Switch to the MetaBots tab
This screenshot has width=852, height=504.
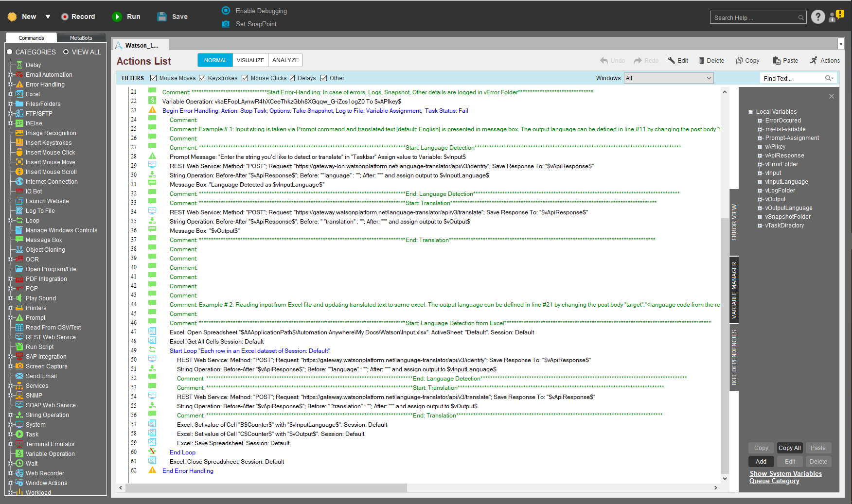point(81,38)
